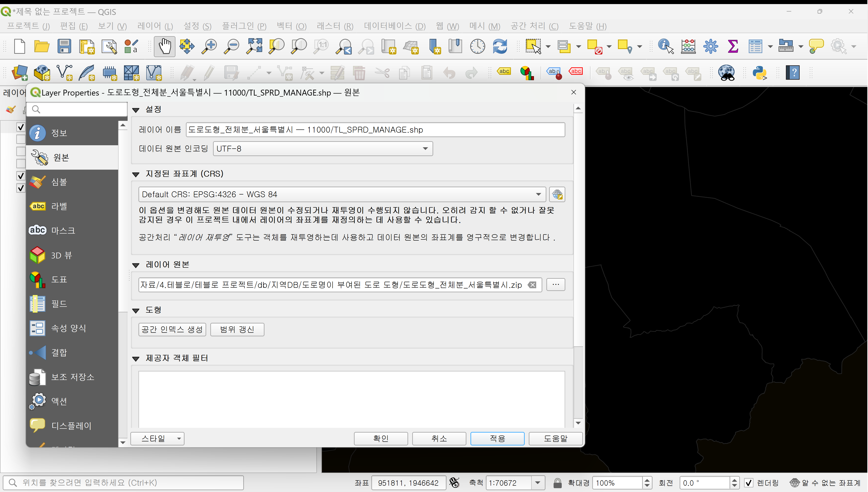
Task: Open the 데이터 원본 인코딩 UTF-8 dropdown
Action: [x=425, y=149]
